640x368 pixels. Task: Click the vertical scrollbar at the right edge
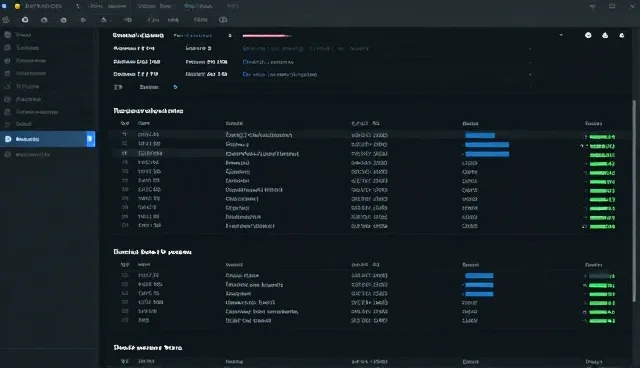[x=634, y=201]
